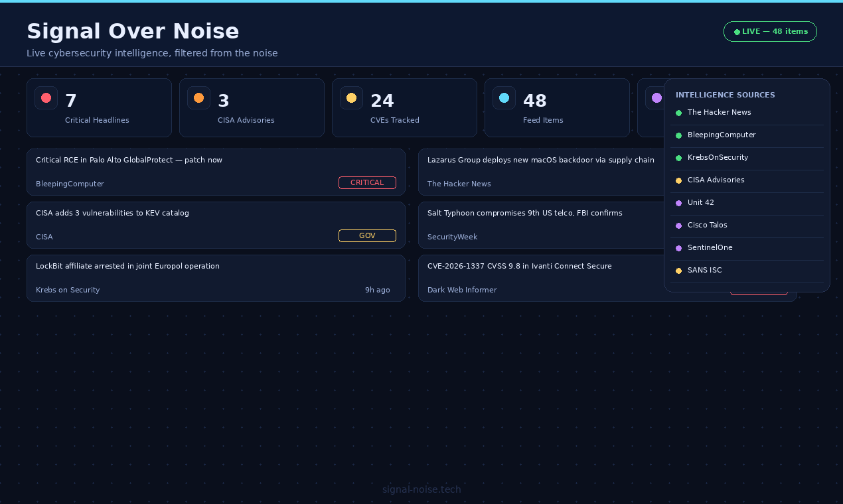Click the LIVE — 48 items badge
This screenshot has width=843, height=504.
[770, 31]
